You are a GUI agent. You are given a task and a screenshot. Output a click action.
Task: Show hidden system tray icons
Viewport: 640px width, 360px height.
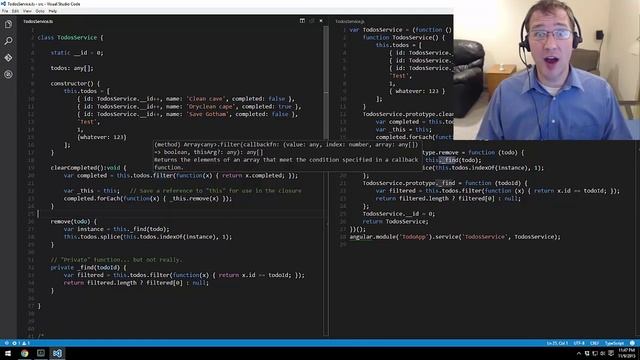click(x=578, y=353)
